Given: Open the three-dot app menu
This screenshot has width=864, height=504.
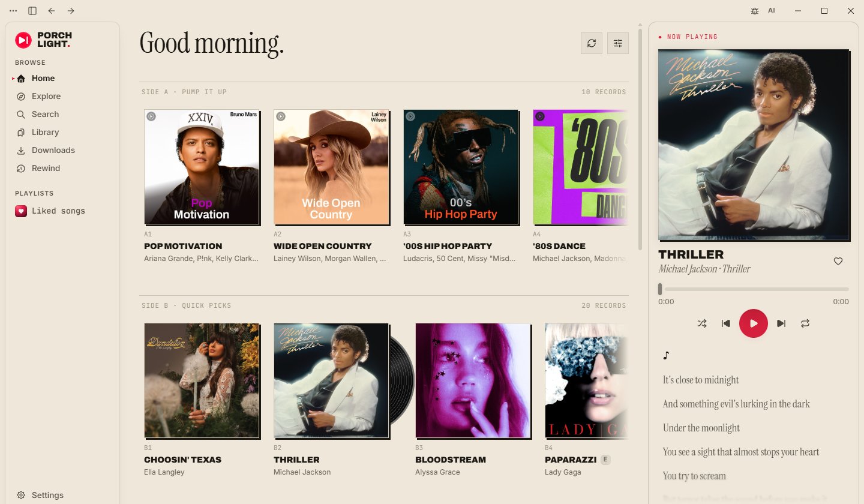Looking at the screenshot, I should click(13, 11).
